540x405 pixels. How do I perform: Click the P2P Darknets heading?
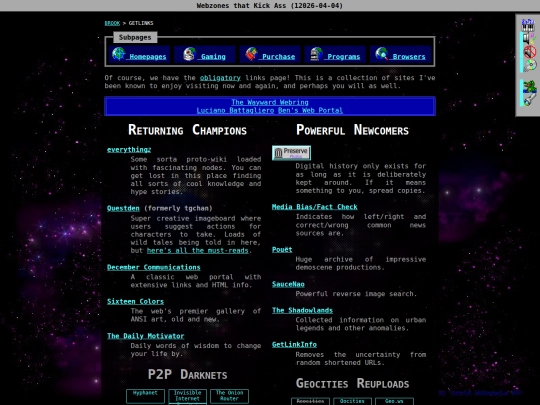pyautogui.click(x=187, y=375)
